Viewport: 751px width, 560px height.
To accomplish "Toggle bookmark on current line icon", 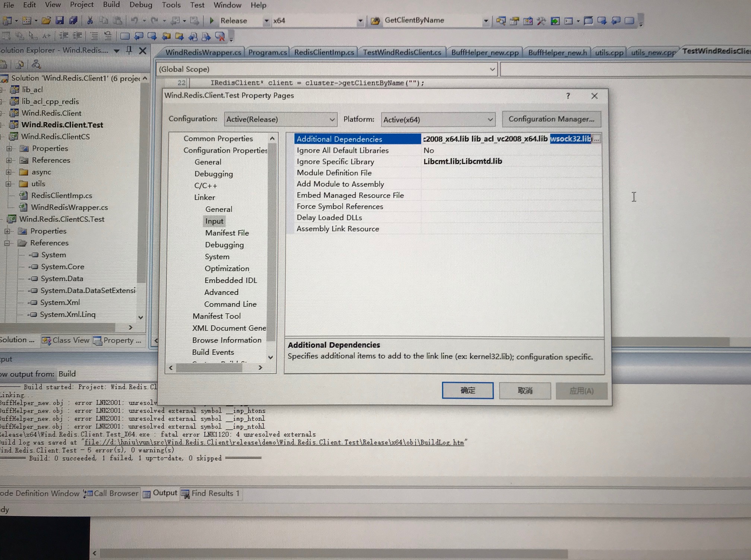I will click(x=125, y=36).
